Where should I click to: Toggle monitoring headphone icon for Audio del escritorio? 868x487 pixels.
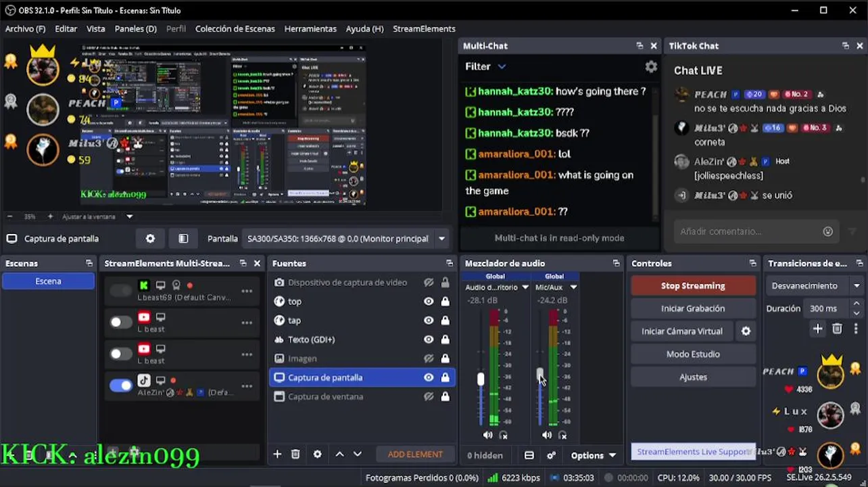(x=503, y=435)
